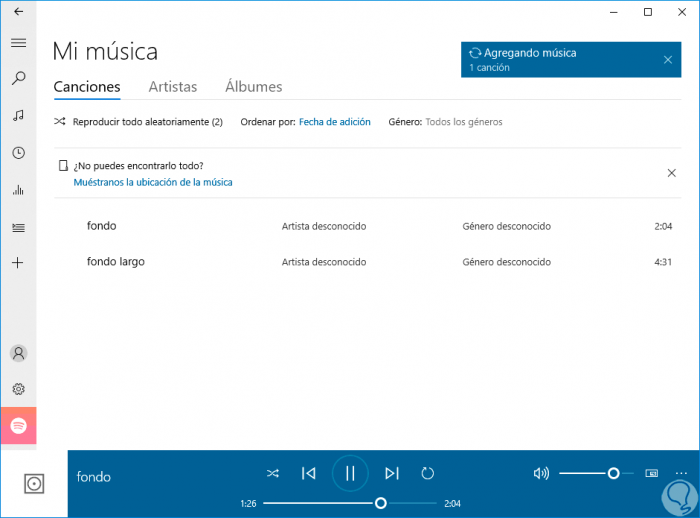This screenshot has height=518, width=700.
Task: Open the search magnifier in sidebar
Action: click(18, 78)
